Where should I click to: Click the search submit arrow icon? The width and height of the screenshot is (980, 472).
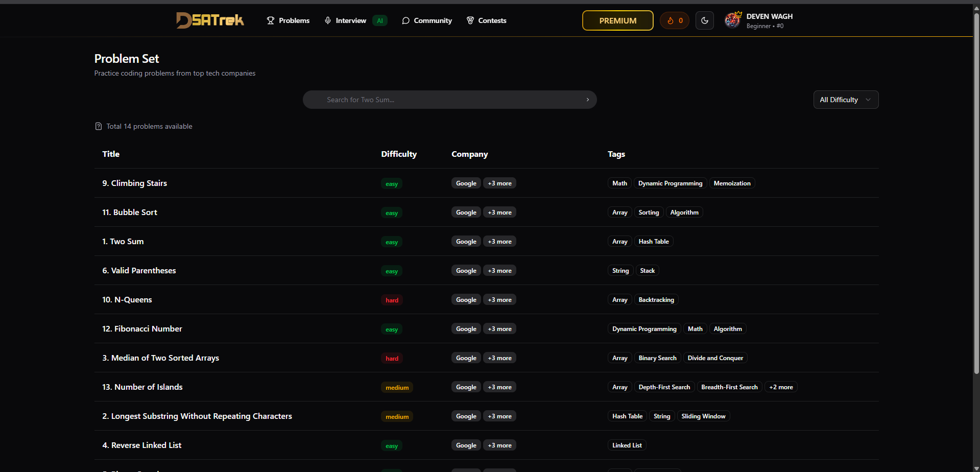[588, 100]
